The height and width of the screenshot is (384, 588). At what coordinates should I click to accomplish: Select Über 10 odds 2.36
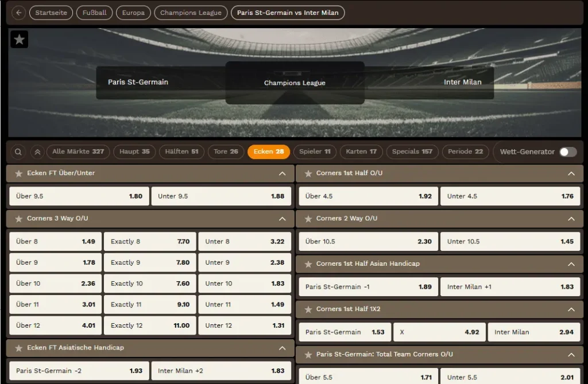56,284
